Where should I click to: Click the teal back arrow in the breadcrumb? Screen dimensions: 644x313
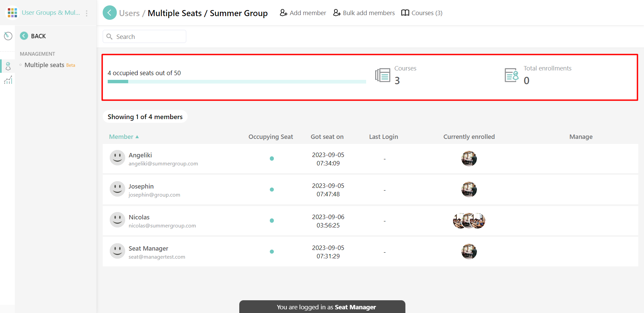click(109, 12)
